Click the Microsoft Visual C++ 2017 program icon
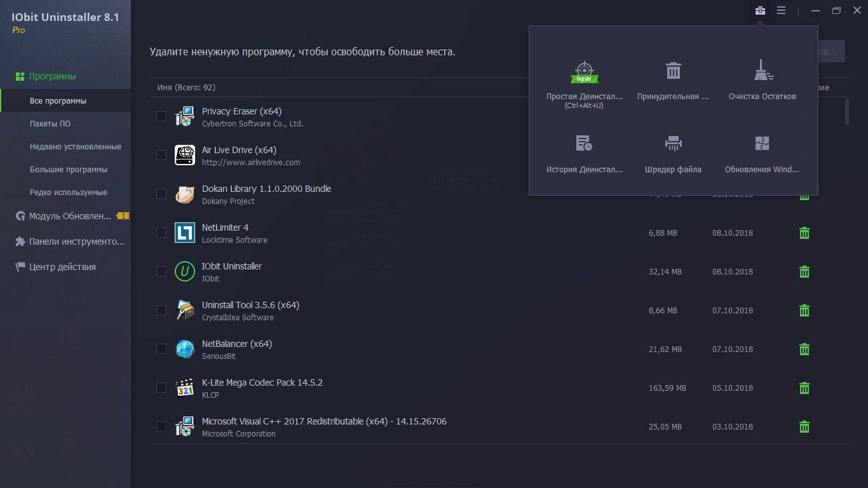This screenshot has height=488, width=868. [184, 426]
